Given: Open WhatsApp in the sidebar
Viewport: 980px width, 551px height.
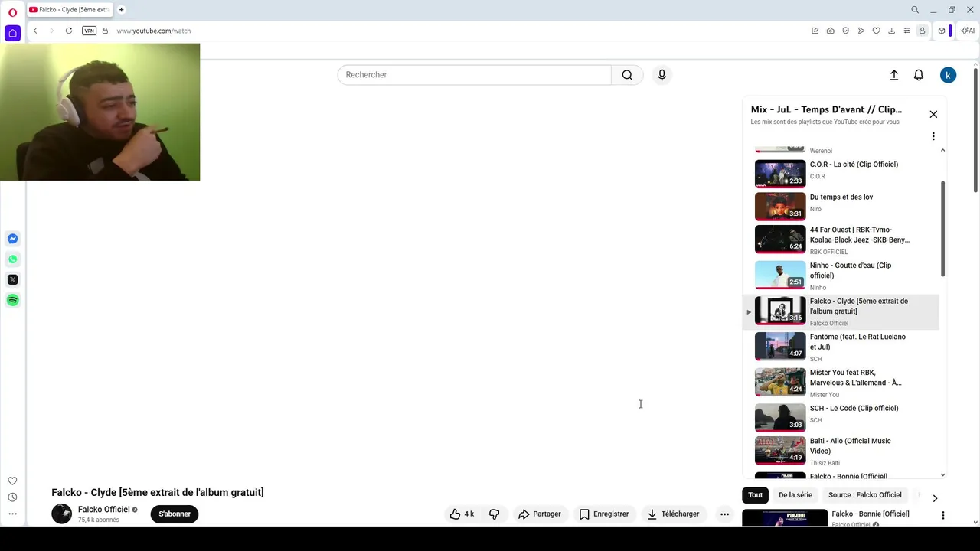Looking at the screenshot, I should (x=12, y=259).
